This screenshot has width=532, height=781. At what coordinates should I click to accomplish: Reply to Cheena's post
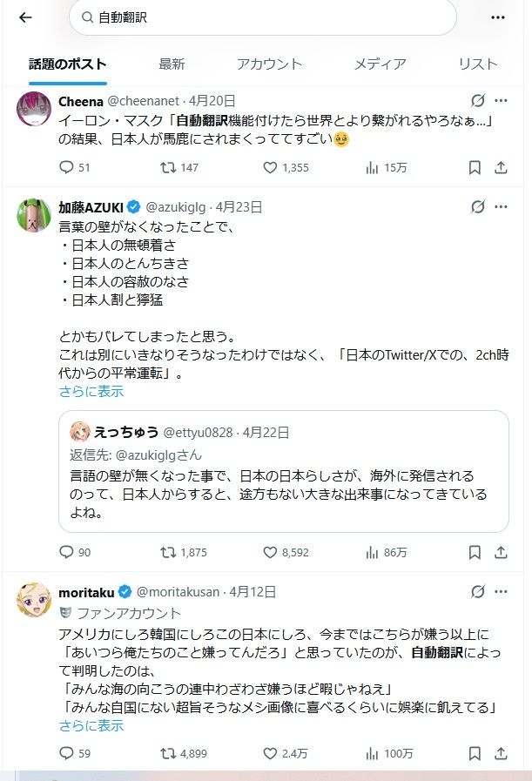coord(68,167)
